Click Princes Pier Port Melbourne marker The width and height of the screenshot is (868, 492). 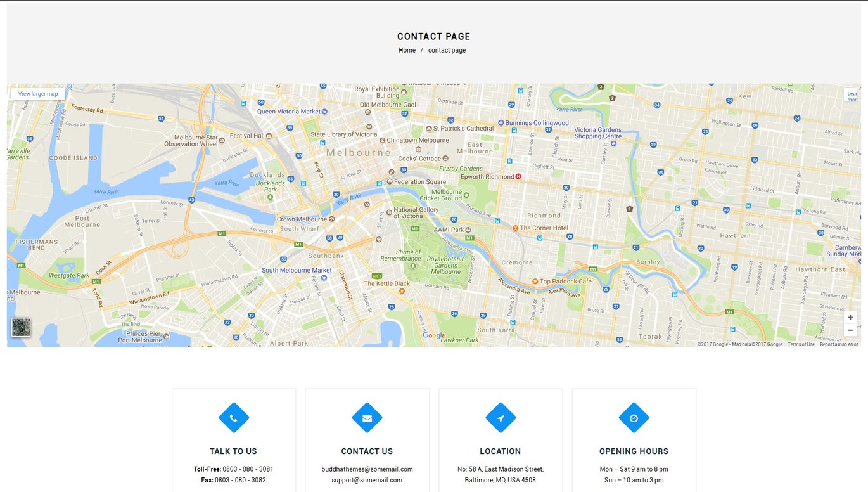(166, 336)
